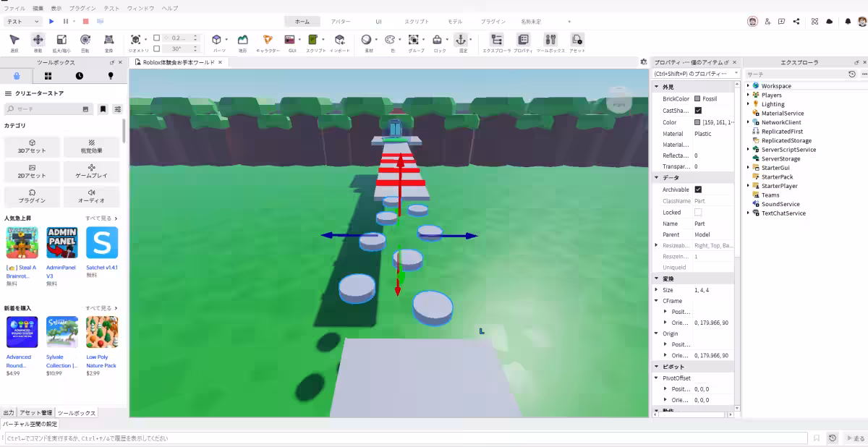This screenshot has height=447, width=868.
Task: Open the inventory tab in Toolbox
Action: point(48,75)
